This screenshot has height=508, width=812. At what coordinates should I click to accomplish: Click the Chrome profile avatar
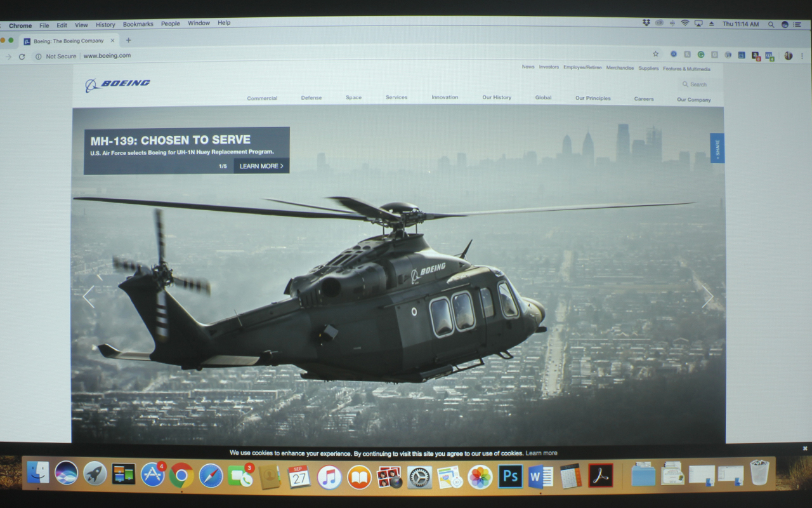(788, 55)
